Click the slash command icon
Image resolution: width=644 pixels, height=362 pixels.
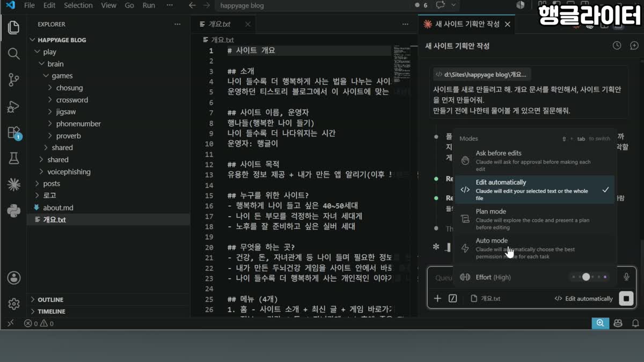pos(452,298)
